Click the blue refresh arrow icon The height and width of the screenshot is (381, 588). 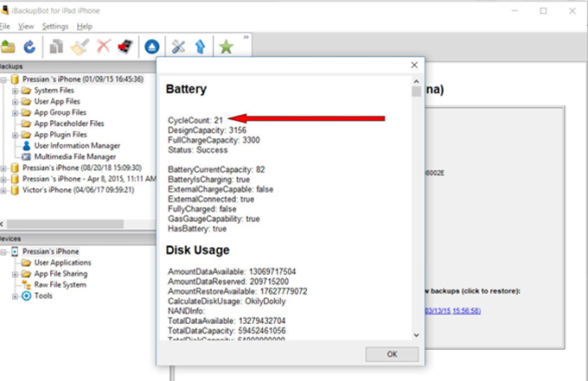(x=30, y=47)
